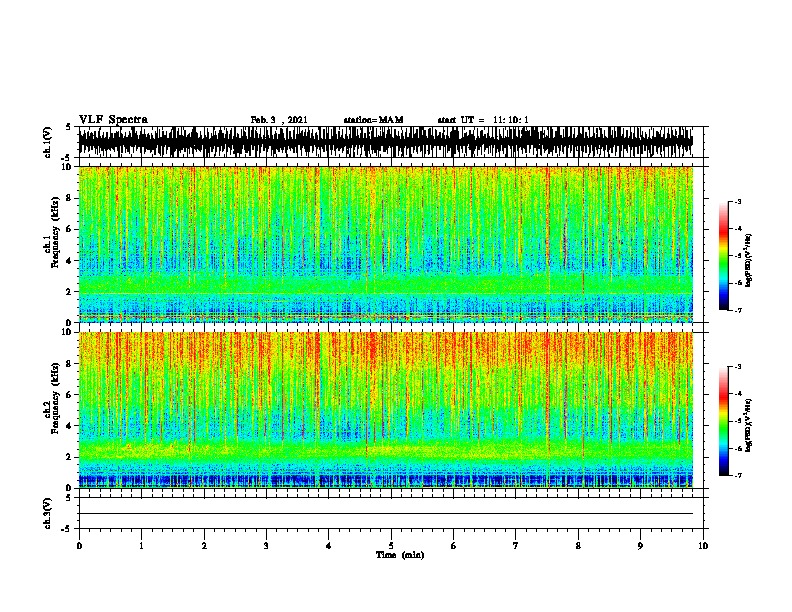Image resolution: width=792 pixels, height=612 pixels.
Task: Click the time axis end tick label "10"
Action: coord(703,546)
